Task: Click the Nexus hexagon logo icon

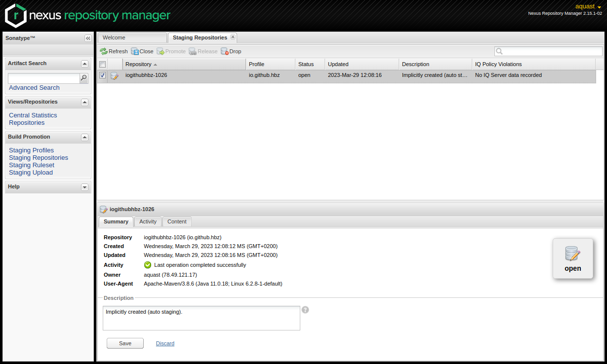Action: (16, 15)
